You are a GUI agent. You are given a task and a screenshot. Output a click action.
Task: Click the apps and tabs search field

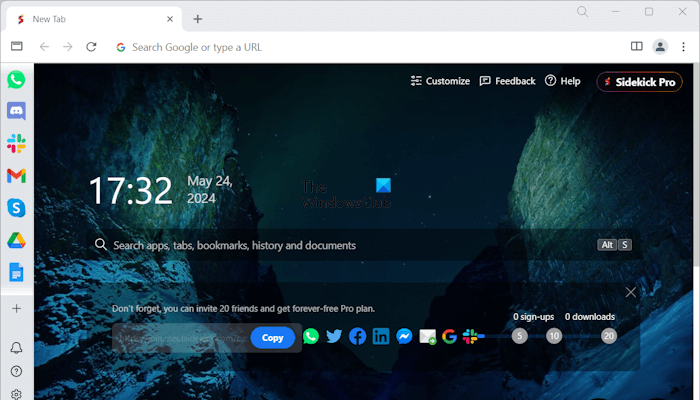coord(340,245)
